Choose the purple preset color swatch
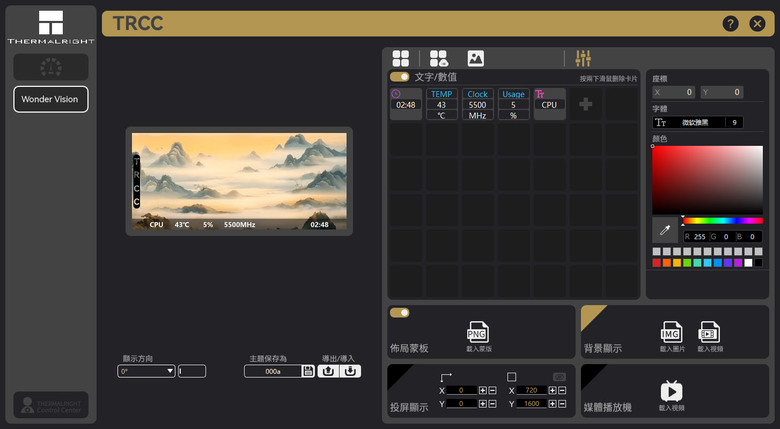Image resolution: width=780 pixels, height=429 pixels. click(738, 263)
